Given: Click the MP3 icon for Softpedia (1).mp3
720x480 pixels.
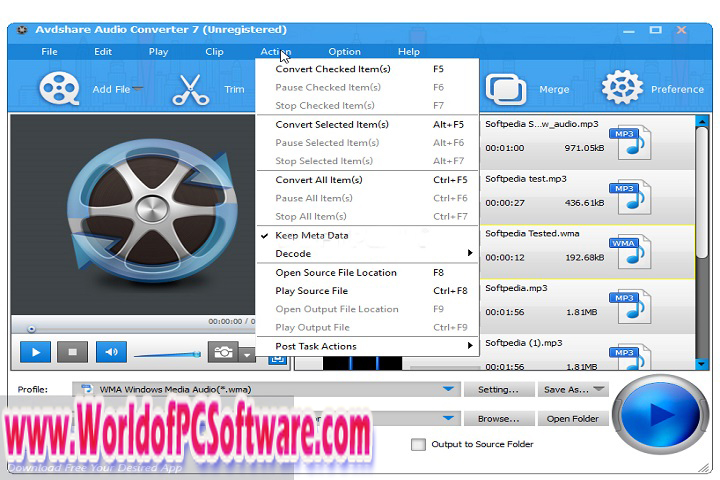Looking at the screenshot, I should click(x=630, y=358).
